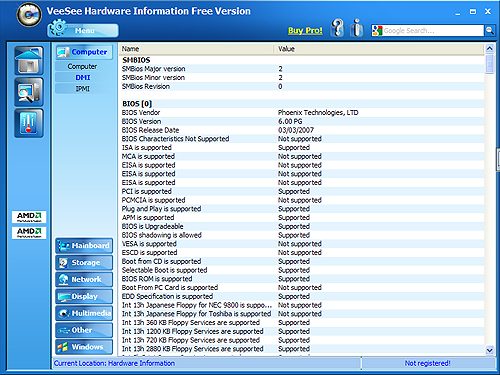This screenshot has width=500, height=375.
Task: Select the SMBios Minor version row
Action: [x=302, y=77]
